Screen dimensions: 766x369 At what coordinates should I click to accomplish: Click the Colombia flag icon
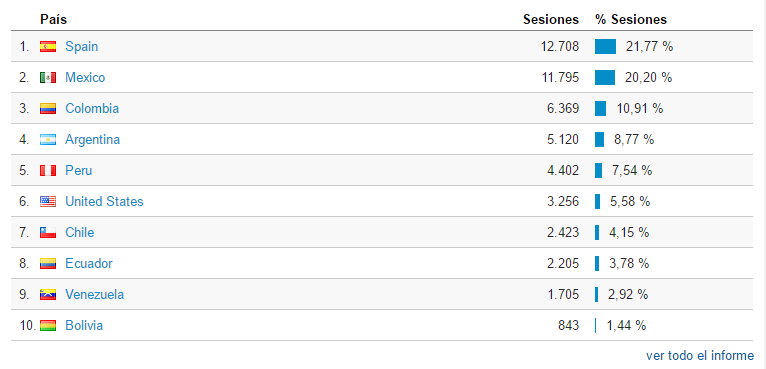click(48, 109)
